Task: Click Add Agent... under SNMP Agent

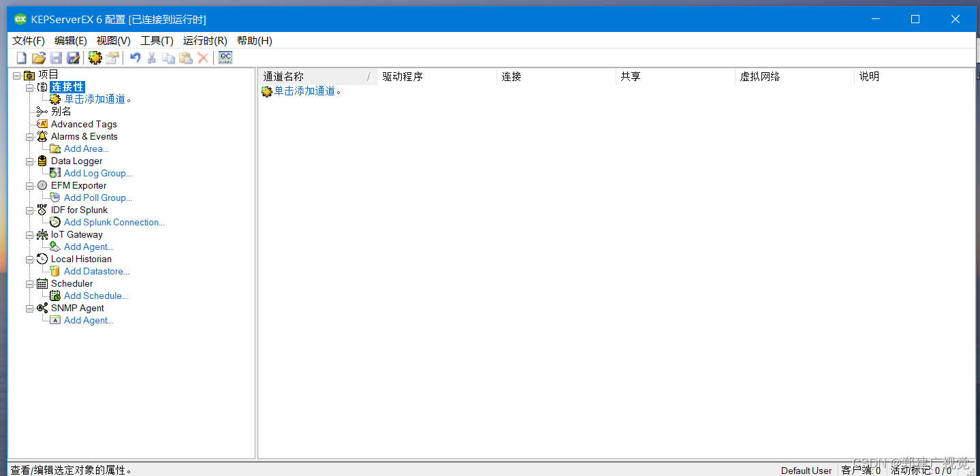Action: (x=89, y=320)
